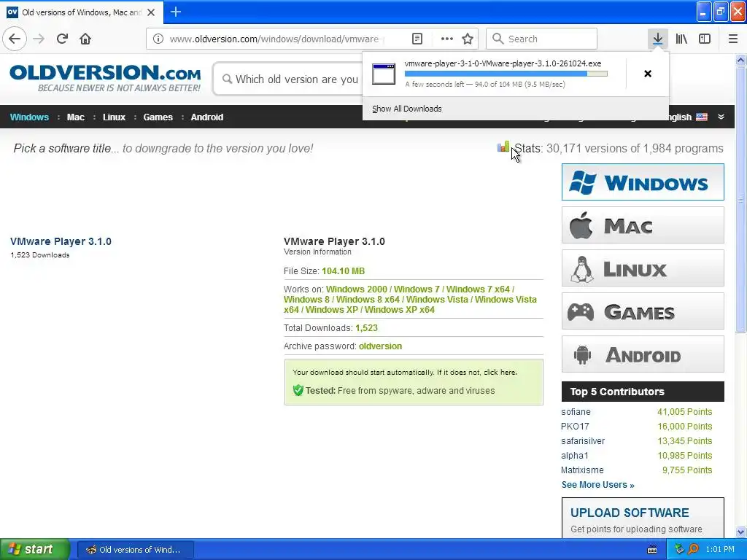Click archive password 'oldversion'
The width and height of the screenshot is (747, 560).
click(x=380, y=346)
